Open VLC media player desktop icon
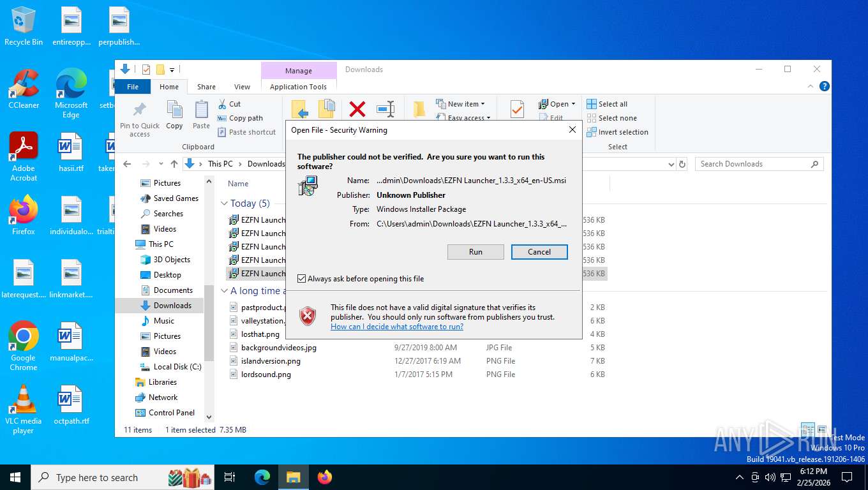This screenshot has width=868, height=490. tap(24, 409)
